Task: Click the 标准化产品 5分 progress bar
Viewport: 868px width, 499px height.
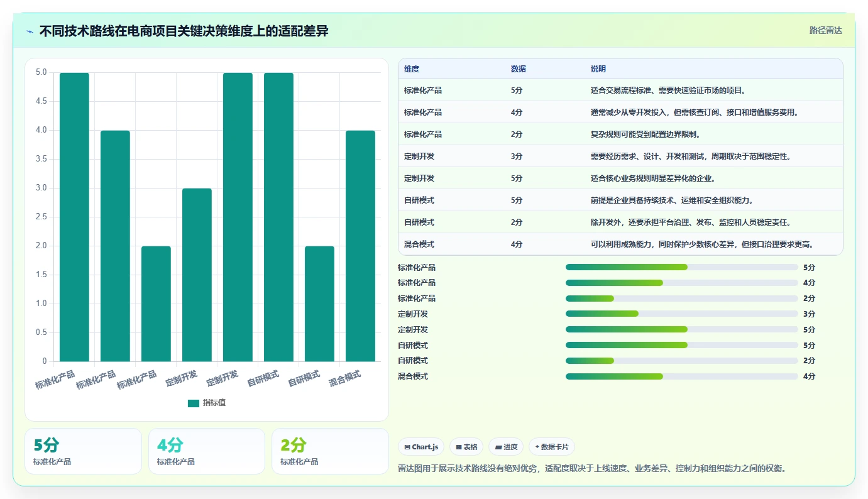Action: pos(682,267)
